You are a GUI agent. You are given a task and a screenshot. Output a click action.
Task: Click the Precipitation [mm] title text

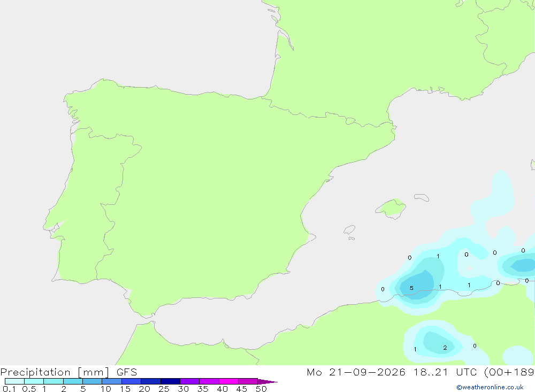pos(55,372)
